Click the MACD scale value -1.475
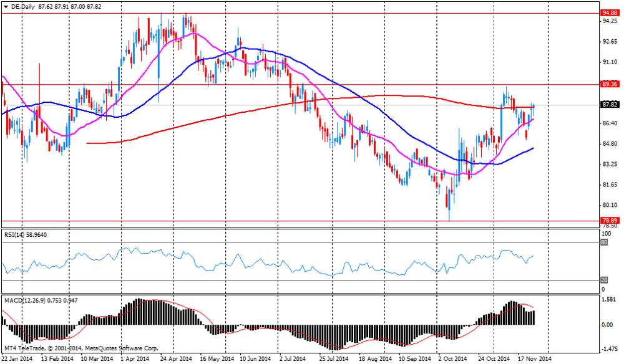624x364 pixels. point(608,350)
